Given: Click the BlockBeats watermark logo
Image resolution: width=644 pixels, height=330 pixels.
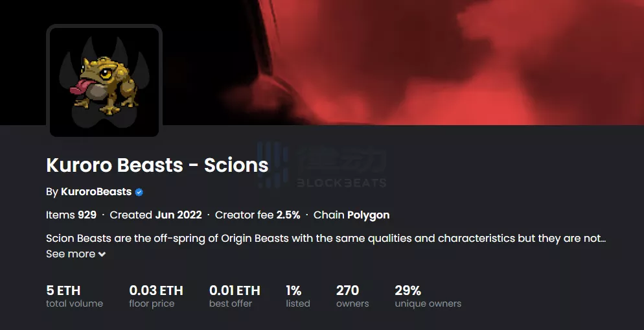Looking at the screenshot, I should coord(322,167).
